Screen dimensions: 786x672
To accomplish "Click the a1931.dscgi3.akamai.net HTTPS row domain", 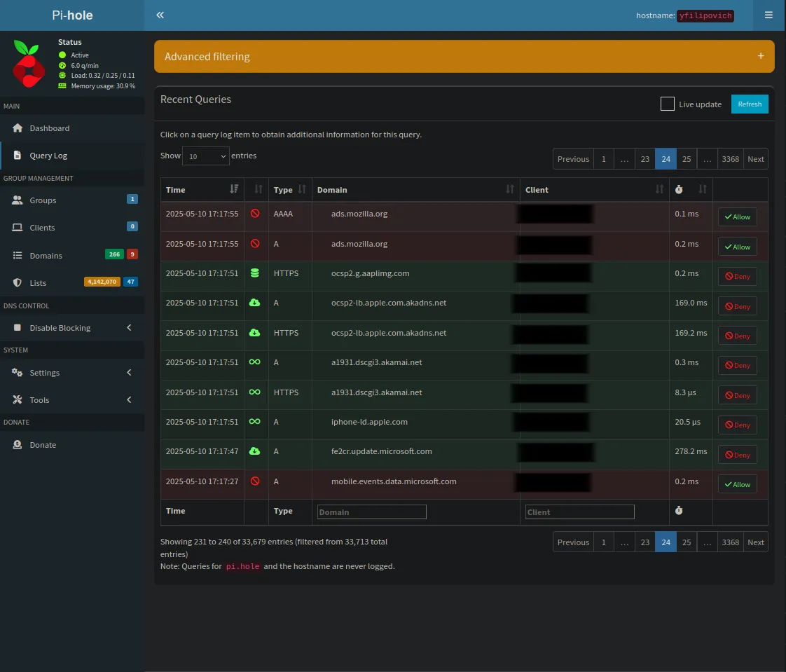I will [x=376, y=392].
